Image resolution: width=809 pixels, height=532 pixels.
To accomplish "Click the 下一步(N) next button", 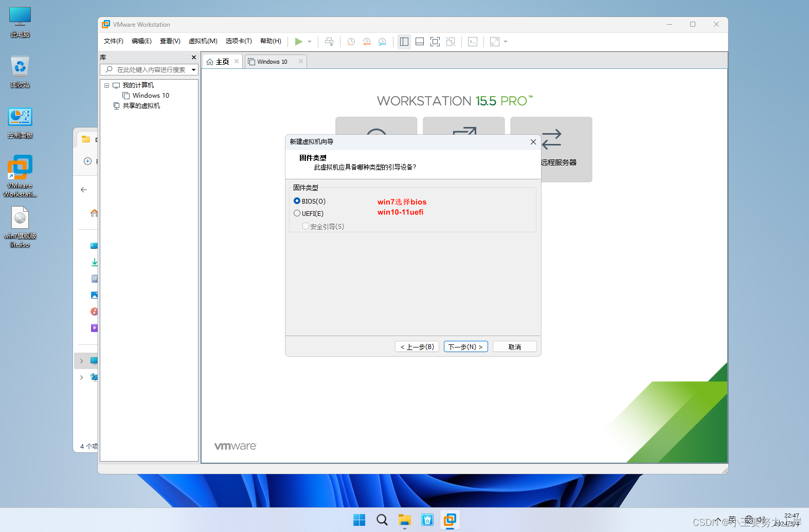I will pos(465,347).
